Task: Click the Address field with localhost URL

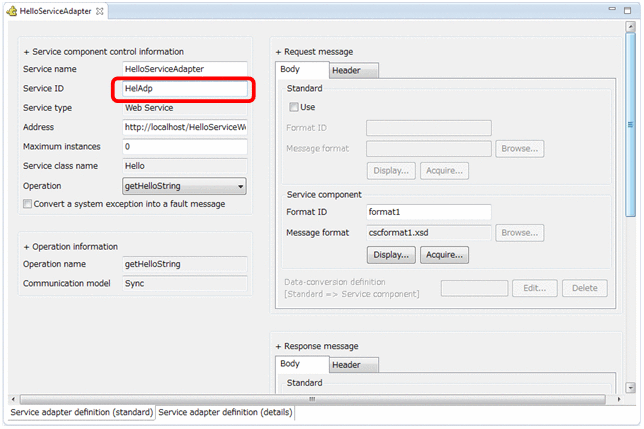Action: point(183,128)
